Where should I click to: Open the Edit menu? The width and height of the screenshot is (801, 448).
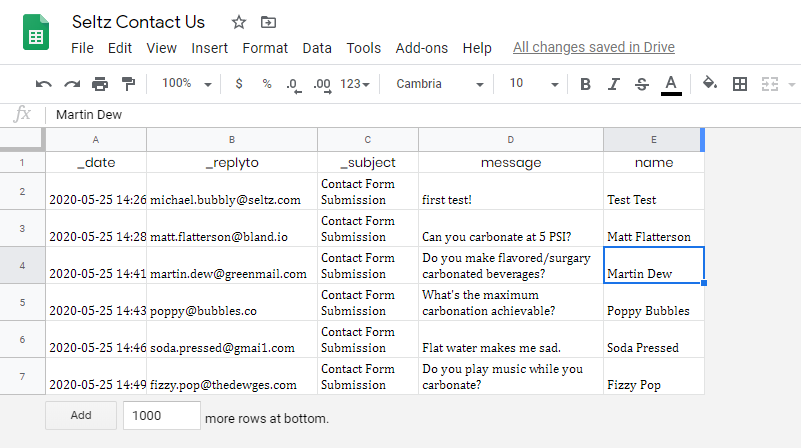click(x=120, y=48)
